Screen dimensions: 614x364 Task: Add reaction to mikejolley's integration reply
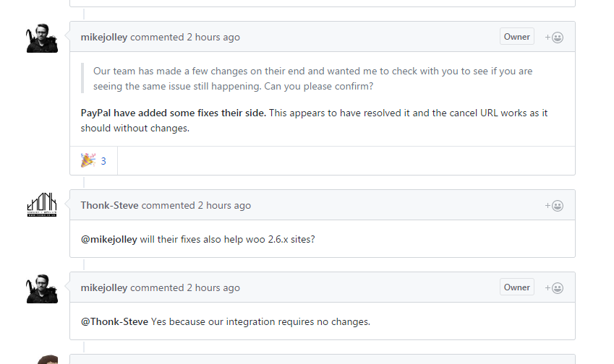[x=554, y=287]
